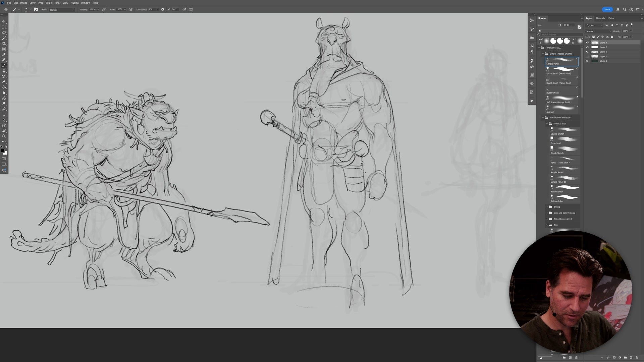The width and height of the screenshot is (644, 362).
Task: Open the Filter menu
Action: click(57, 3)
